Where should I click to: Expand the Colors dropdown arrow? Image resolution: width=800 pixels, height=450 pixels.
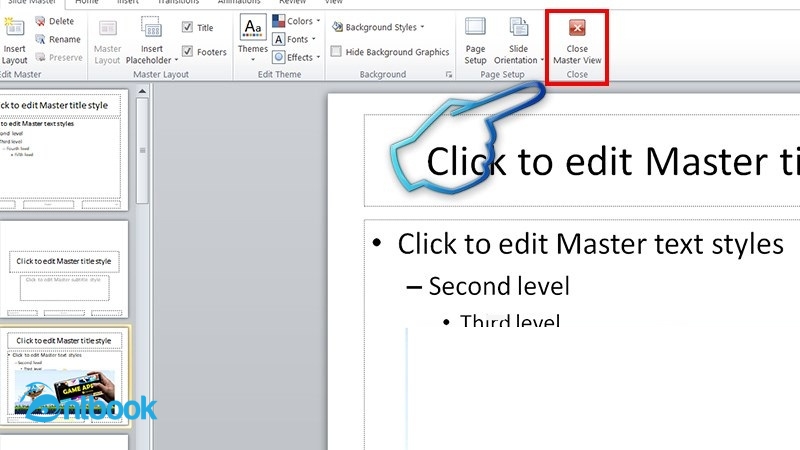318,21
